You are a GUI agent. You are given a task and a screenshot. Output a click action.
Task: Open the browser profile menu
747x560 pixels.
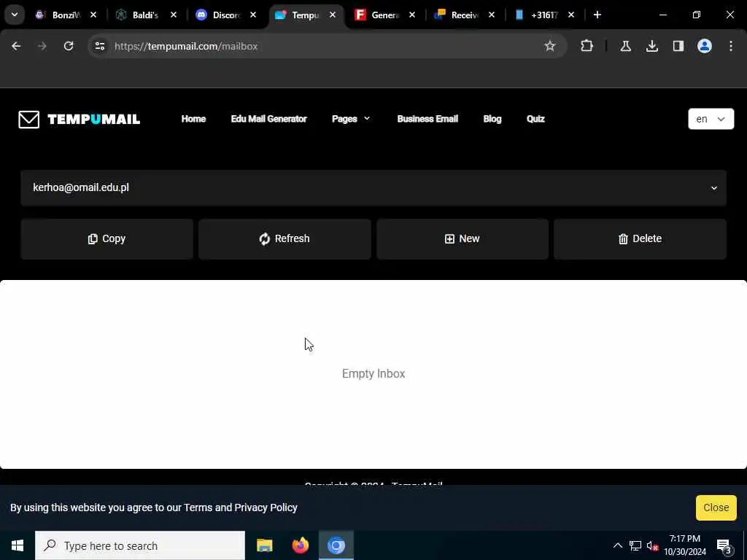pos(704,46)
